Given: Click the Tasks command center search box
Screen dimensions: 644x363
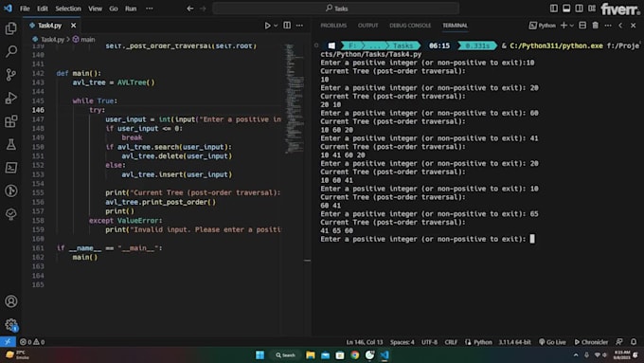Looking at the screenshot, I should (335, 9).
